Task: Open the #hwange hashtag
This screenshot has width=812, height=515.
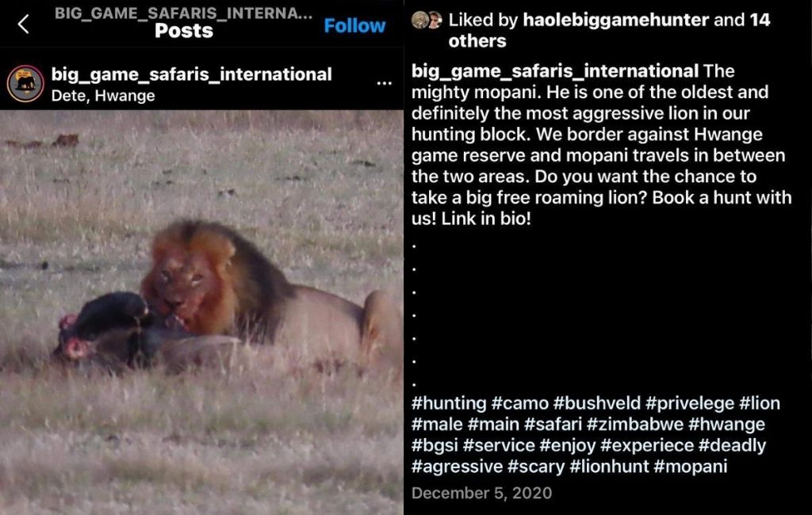Action: coord(726,424)
